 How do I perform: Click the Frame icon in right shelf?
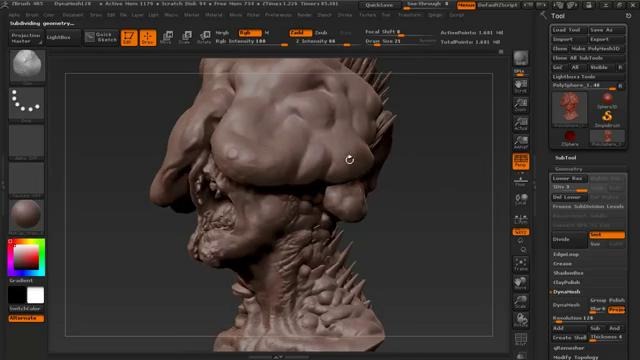[520, 264]
